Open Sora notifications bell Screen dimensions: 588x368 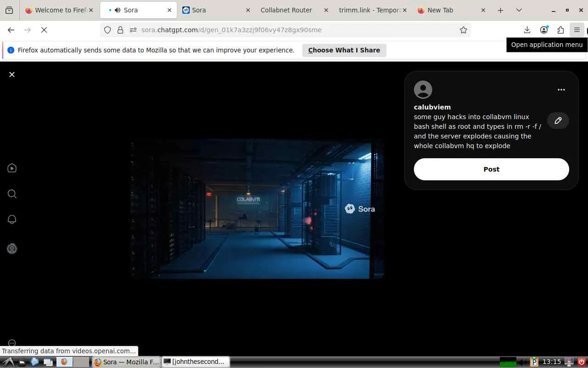click(x=12, y=219)
